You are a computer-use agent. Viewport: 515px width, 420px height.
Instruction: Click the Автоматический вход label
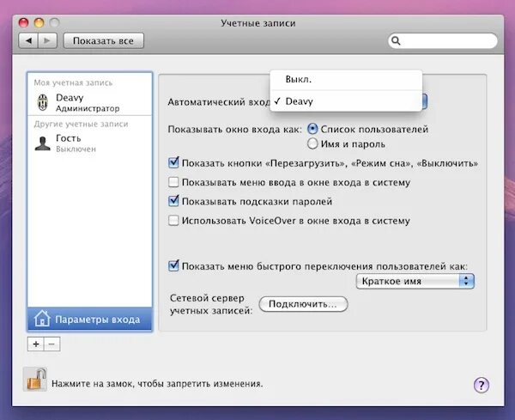[219, 102]
